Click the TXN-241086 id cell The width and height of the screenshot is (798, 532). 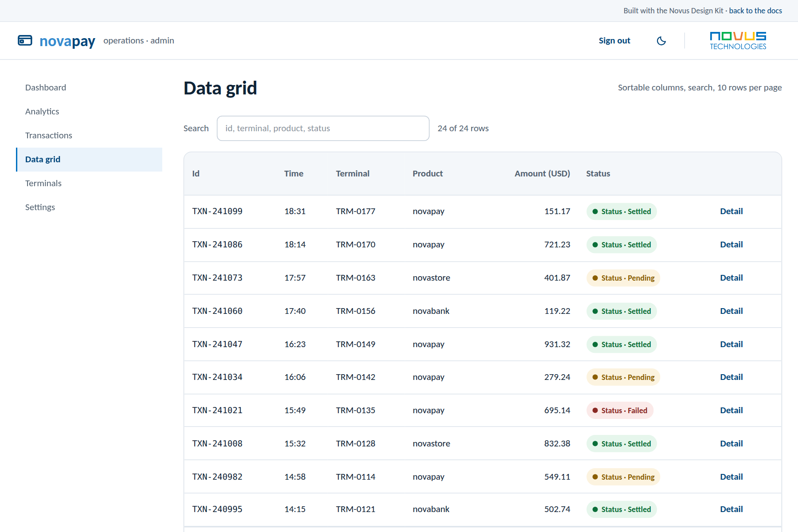point(217,245)
